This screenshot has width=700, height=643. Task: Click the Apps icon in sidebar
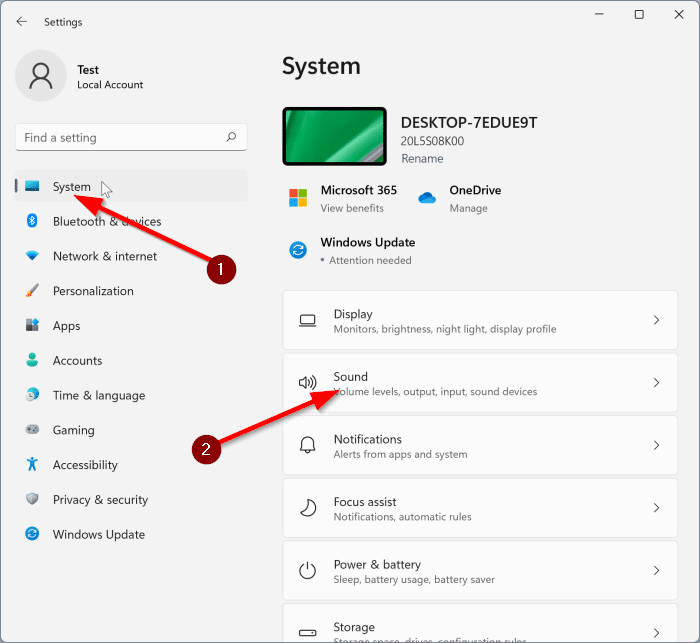tap(32, 325)
